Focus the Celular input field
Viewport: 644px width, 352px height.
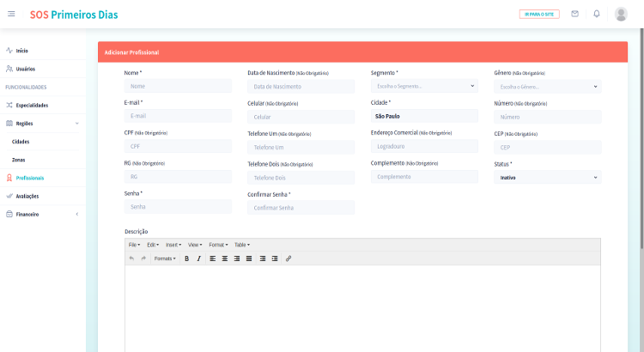click(301, 117)
